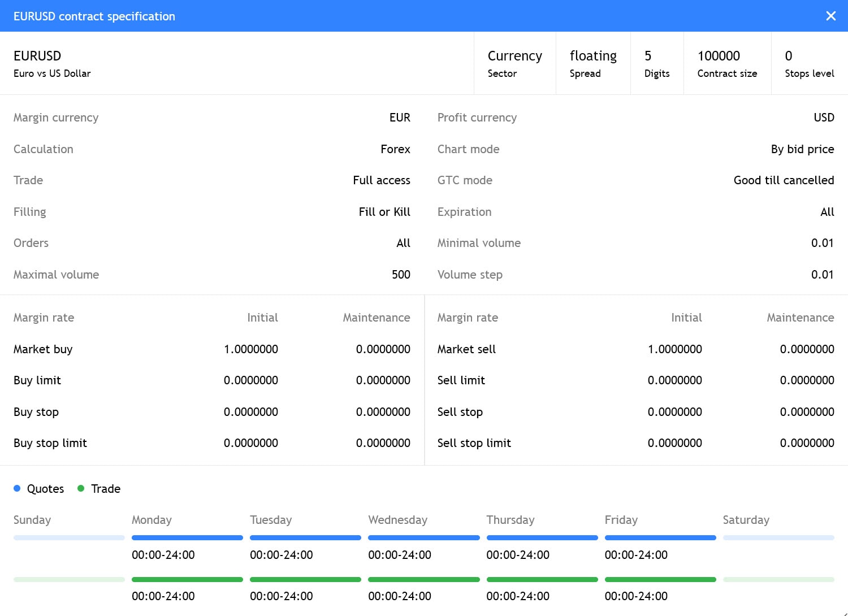
Task: Select the floating Spread indicator
Action: [x=592, y=63]
